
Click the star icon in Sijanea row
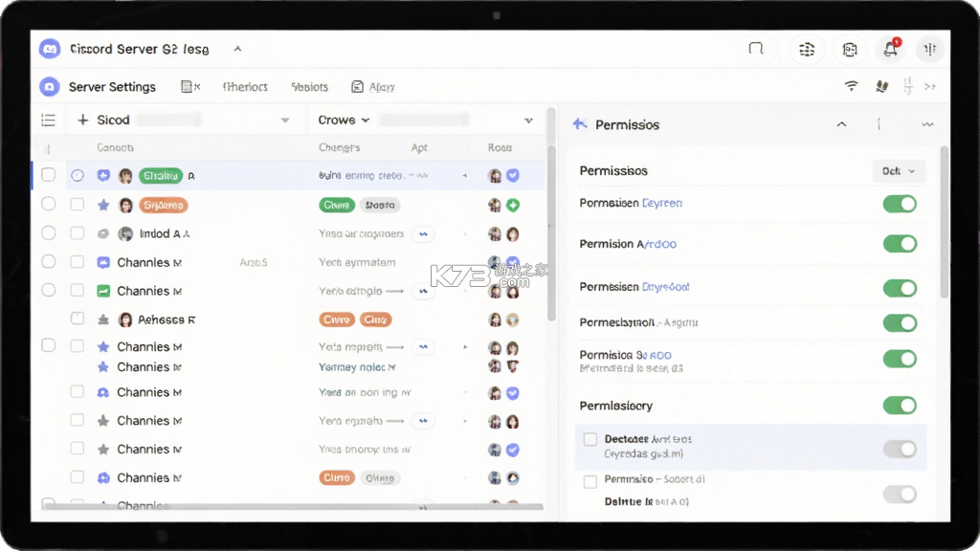(x=103, y=205)
